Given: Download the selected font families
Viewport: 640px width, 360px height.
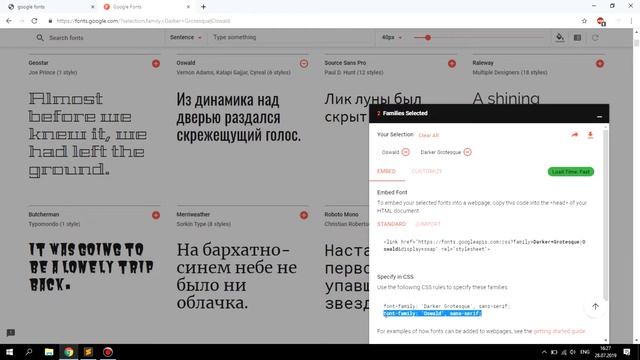Looking at the screenshot, I should [x=590, y=135].
